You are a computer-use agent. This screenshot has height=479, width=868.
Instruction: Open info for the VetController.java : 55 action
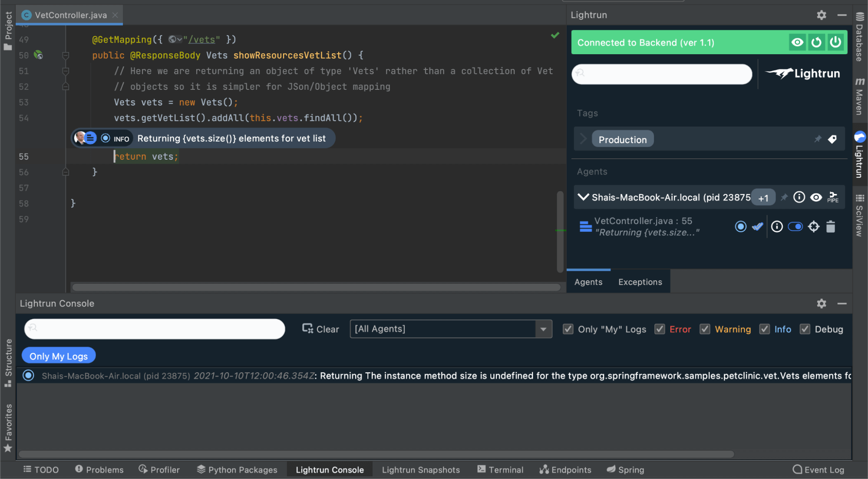pyautogui.click(x=777, y=226)
